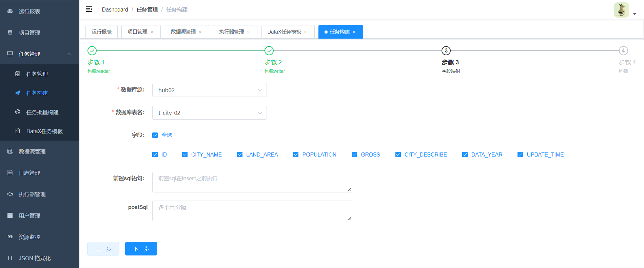Click the 用户管理 table icon
Screen dimensions: 644x268
(x=10, y=215)
